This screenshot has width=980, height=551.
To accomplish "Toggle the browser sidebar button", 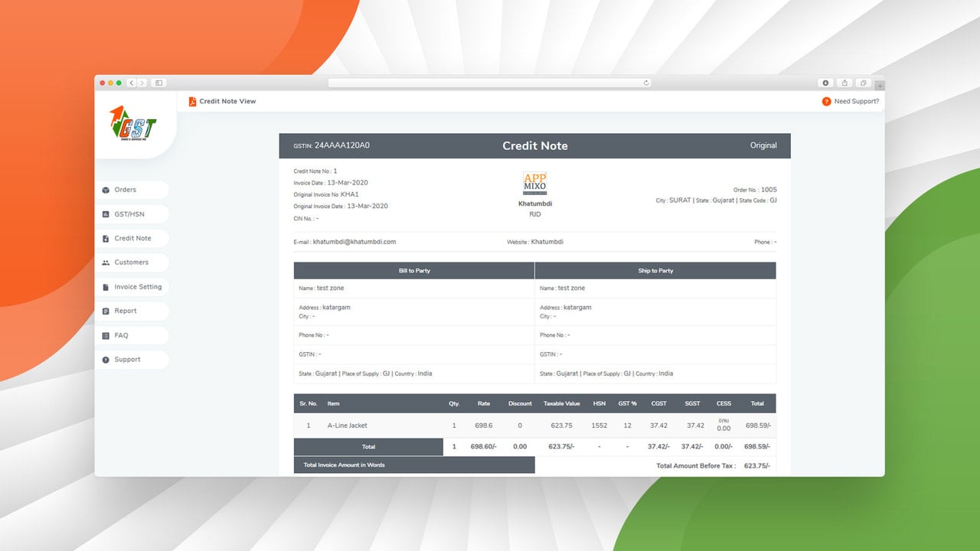I will [x=159, y=83].
